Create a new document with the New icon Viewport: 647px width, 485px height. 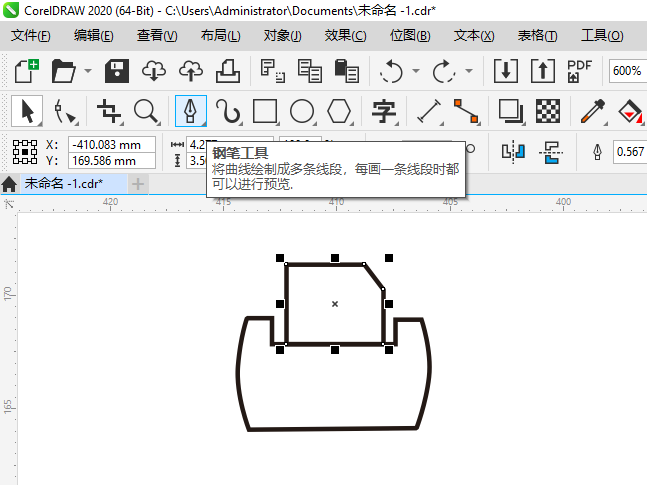[x=26, y=71]
